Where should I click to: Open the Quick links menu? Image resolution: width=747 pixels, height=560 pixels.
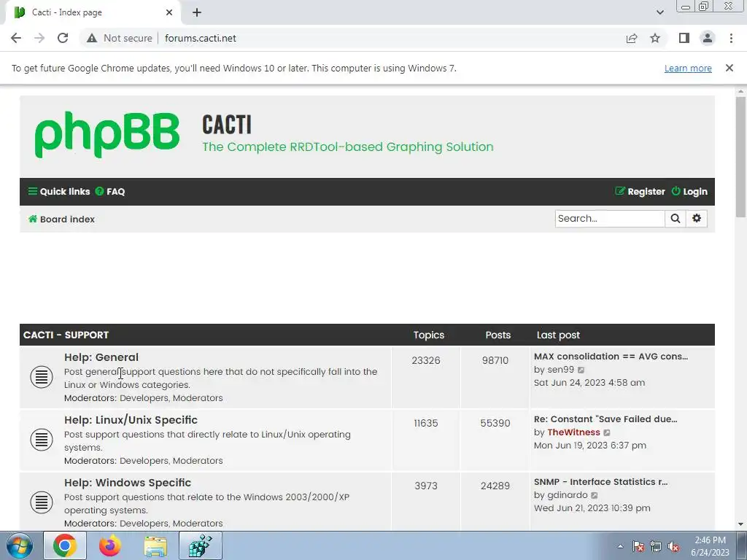[x=59, y=192]
